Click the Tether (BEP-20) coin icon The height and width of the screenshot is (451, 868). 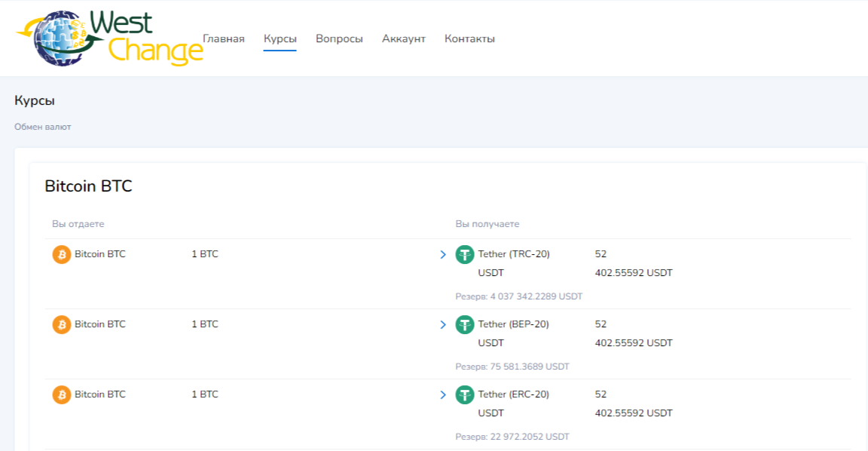[464, 325]
